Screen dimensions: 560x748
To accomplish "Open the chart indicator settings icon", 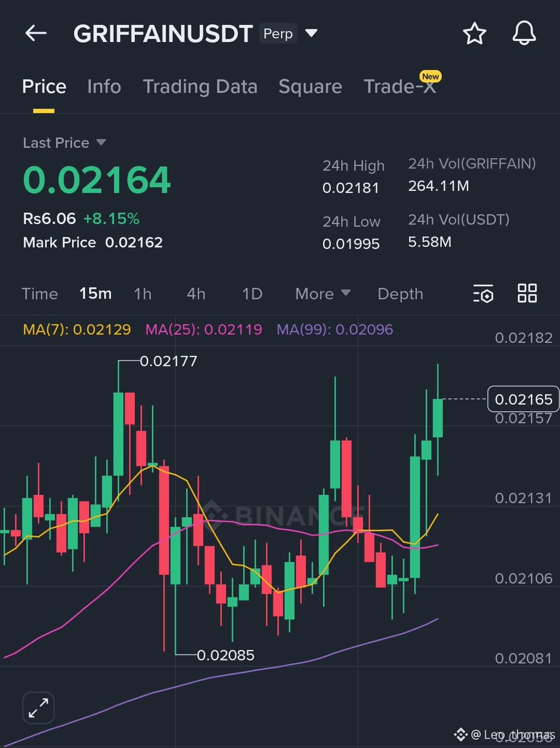I will (483, 294).
